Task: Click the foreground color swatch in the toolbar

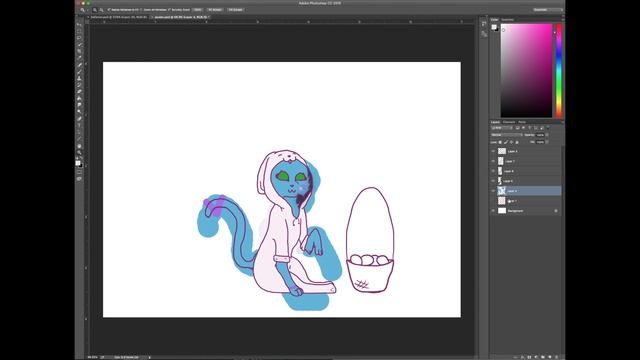Action: [x=78, y=162]
